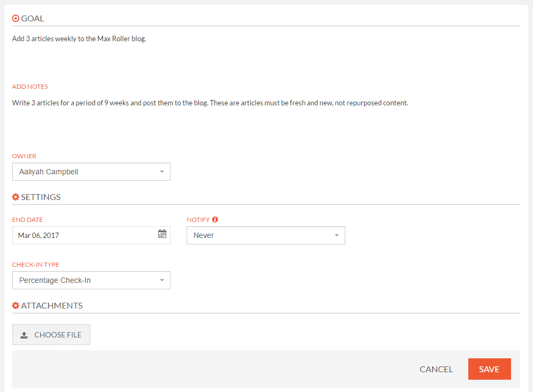Click the Choose File button
The width and height of the screenshot is (533, 392).
[x=51, y=335]
